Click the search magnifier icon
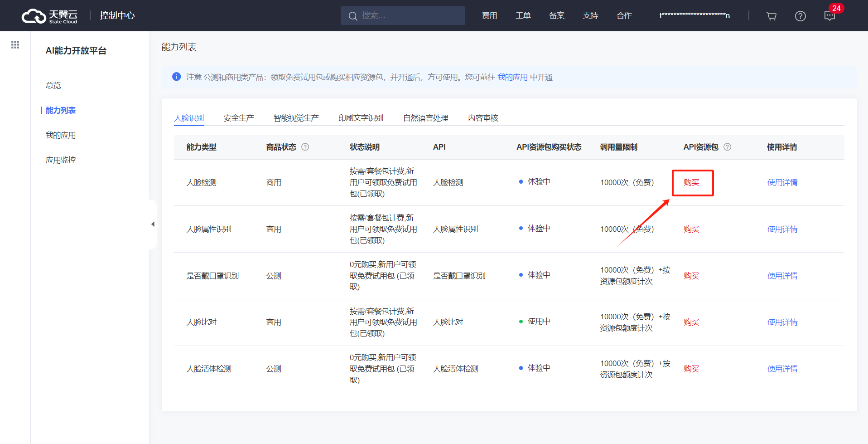The width and height of the screenshot is (868, 444). click(x=353, y=16)
